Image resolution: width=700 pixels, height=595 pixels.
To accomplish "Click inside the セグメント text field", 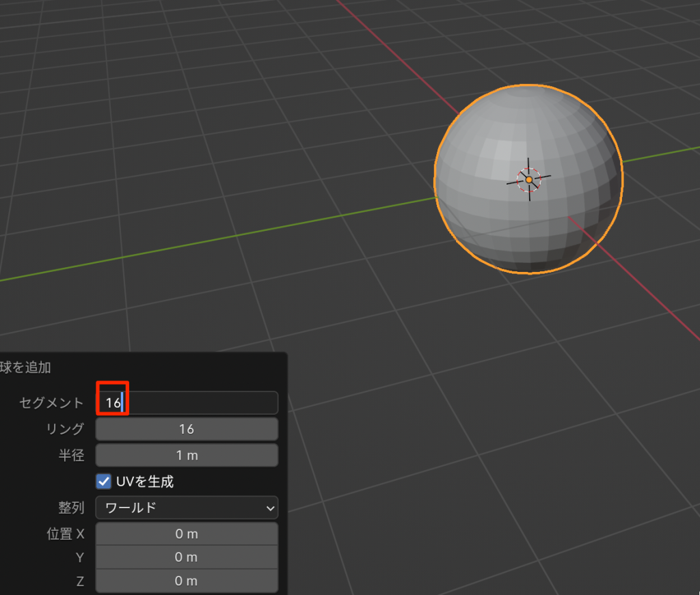I will pos(198,403).
